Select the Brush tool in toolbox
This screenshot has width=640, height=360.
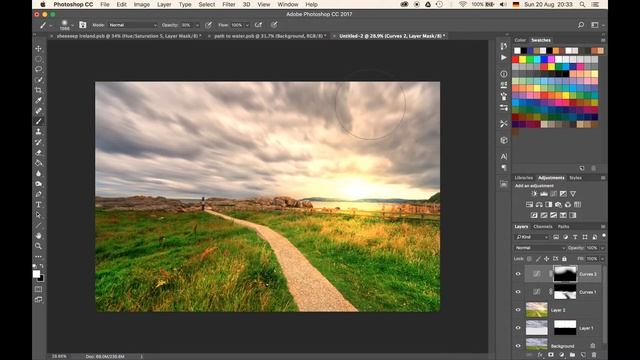pyautogui.click(x=38, y=121)
